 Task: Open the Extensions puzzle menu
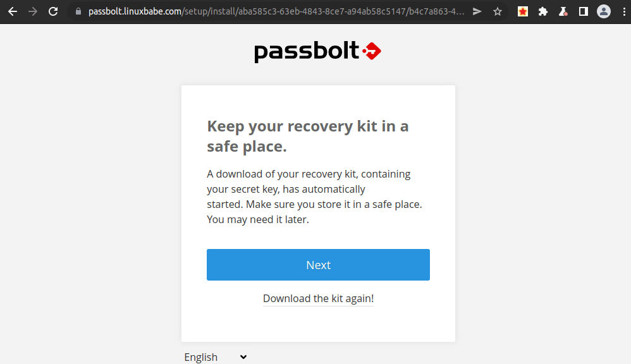[543, 11]
